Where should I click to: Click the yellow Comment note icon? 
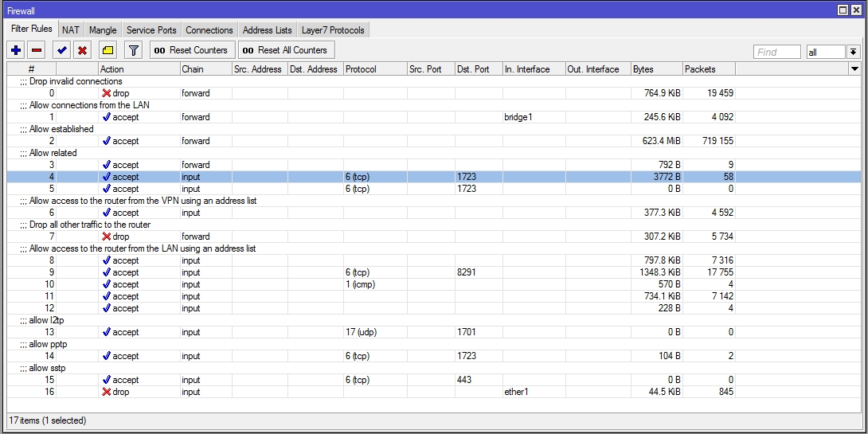[x=108, y=50]
